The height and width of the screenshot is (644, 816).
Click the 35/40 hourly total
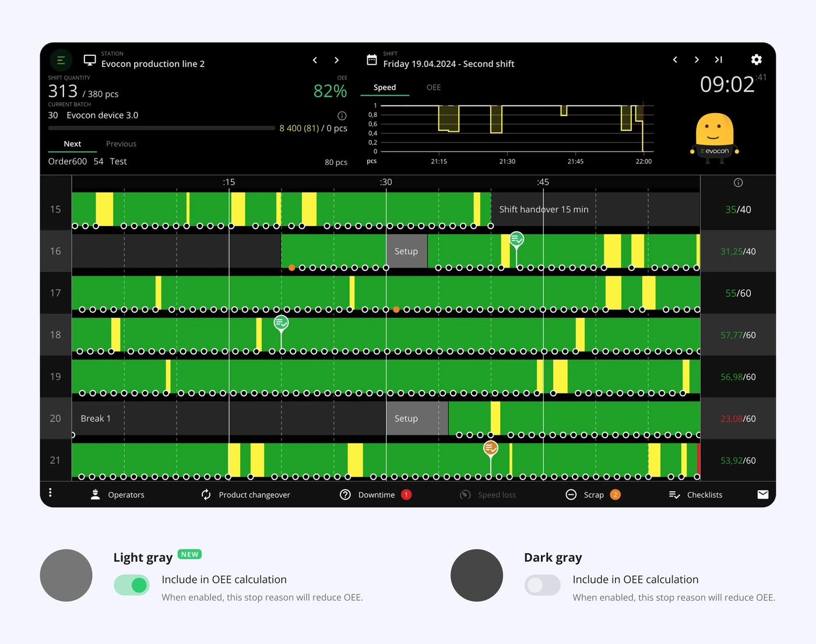tap(738, 209)
